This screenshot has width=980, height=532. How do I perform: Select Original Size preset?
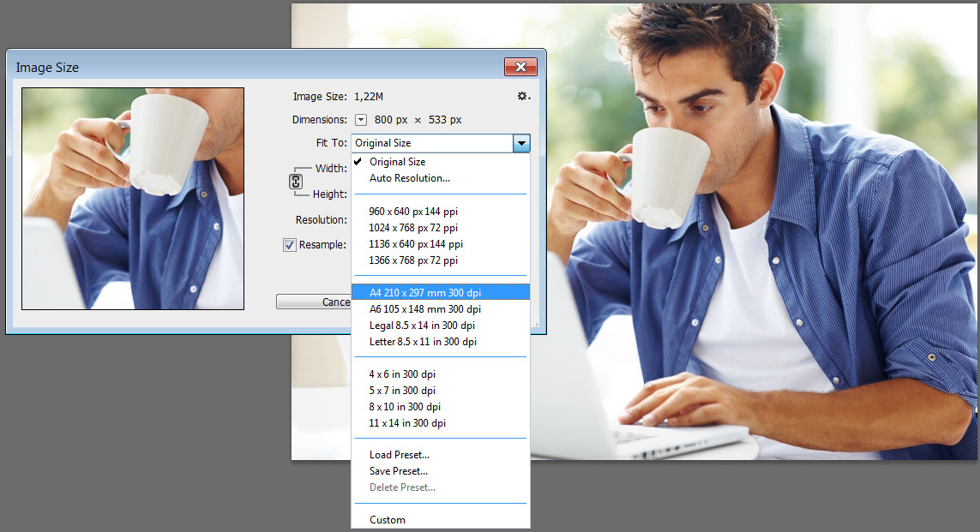[441, 162]
